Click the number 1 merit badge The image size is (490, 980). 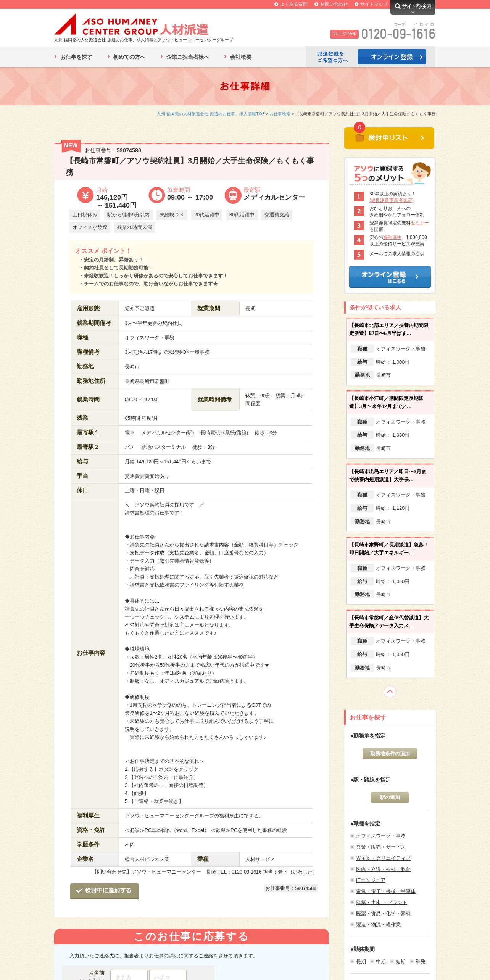pos(359,197)
